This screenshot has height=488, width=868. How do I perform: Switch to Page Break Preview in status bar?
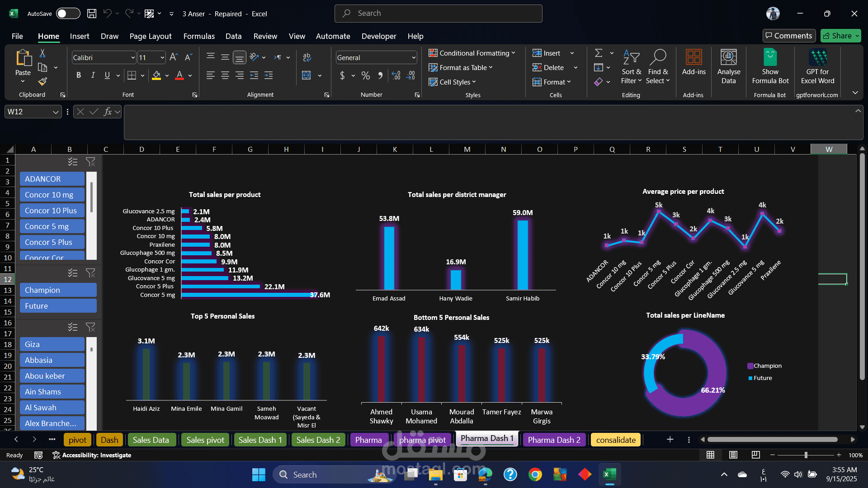pos(755,455)
